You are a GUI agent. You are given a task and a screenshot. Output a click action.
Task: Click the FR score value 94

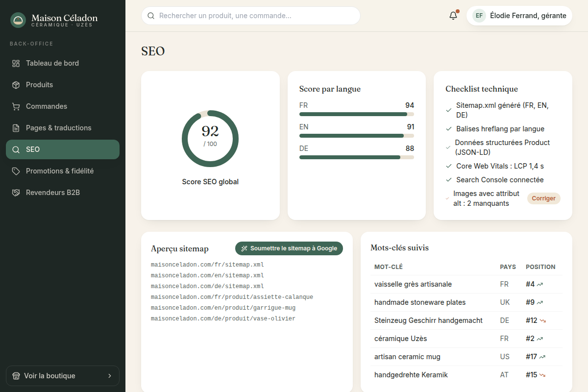(x=410, y=105)
